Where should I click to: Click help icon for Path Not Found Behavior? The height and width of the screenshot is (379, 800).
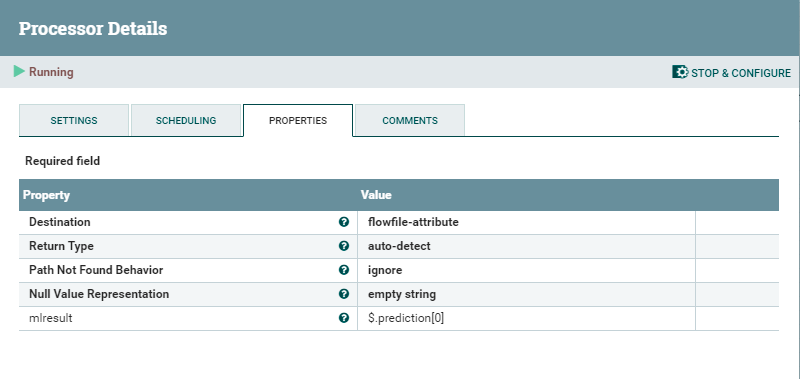(x=344, y=270)
